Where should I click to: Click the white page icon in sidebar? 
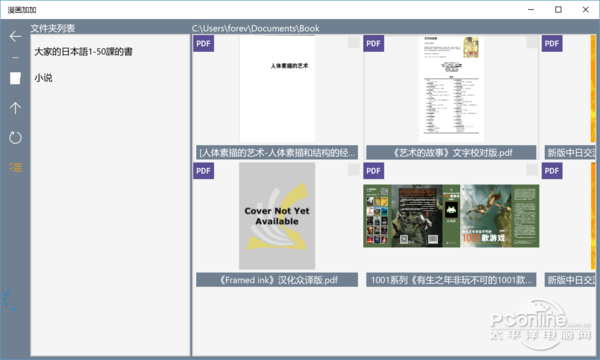tap(15, 78)
